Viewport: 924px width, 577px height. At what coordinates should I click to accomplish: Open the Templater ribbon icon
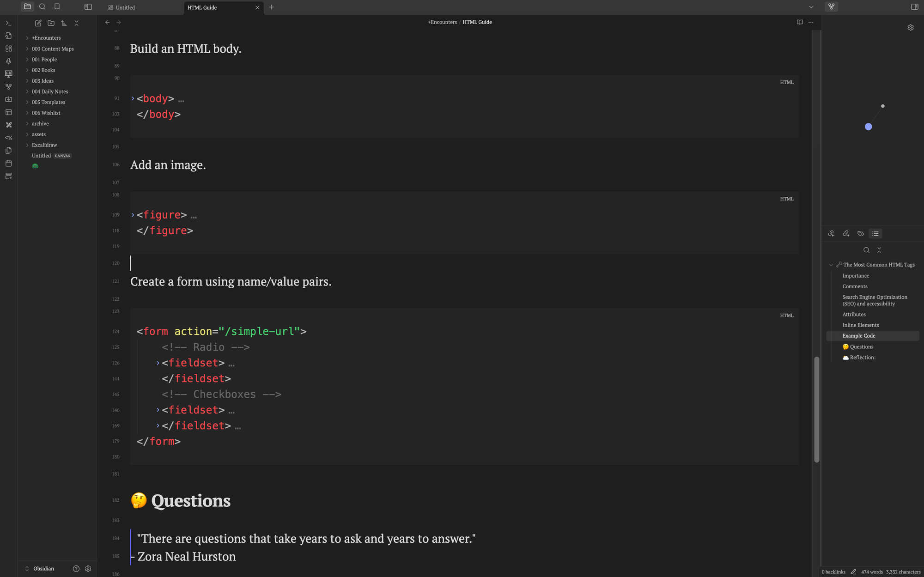[8, 138]
